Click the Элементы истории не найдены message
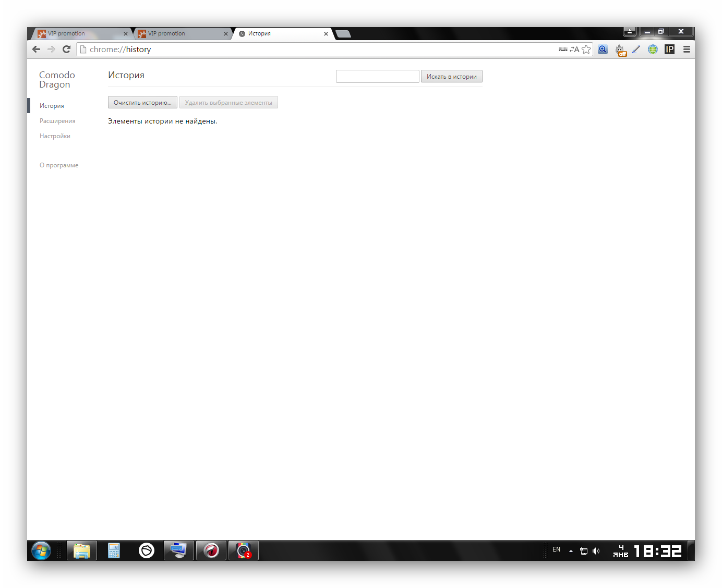 click(163, 121)
